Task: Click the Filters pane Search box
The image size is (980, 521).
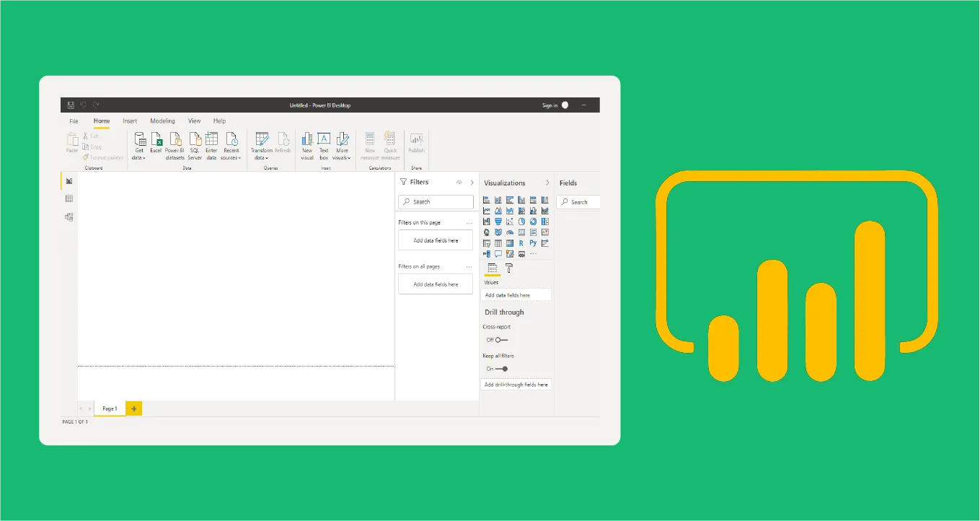Action: coord(436,202)
